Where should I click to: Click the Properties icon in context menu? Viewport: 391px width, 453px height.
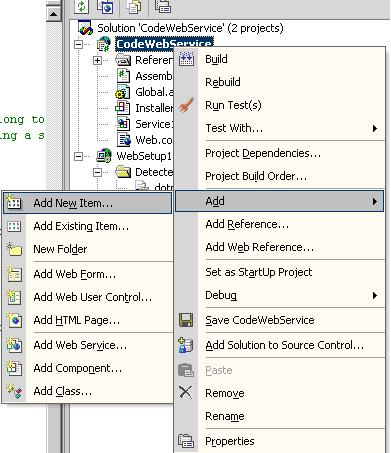186,441
